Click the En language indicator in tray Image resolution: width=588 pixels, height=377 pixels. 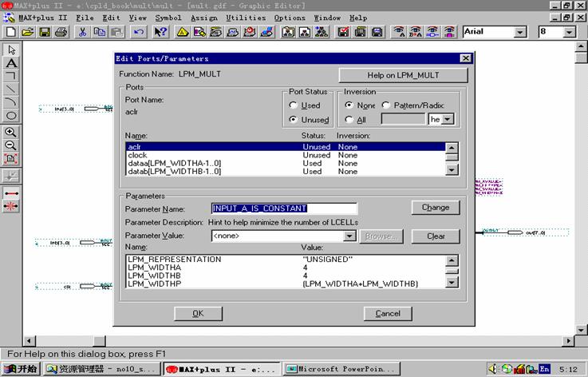[x=544, y=369]
